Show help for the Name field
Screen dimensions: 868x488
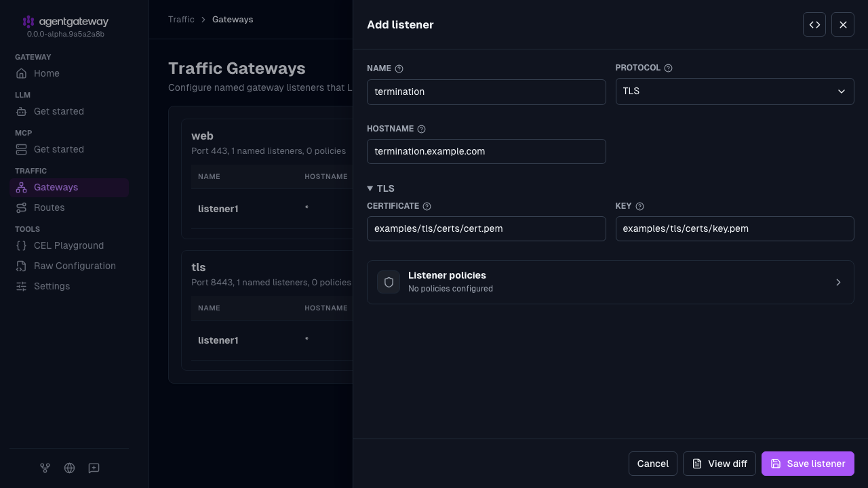[399, 68]
